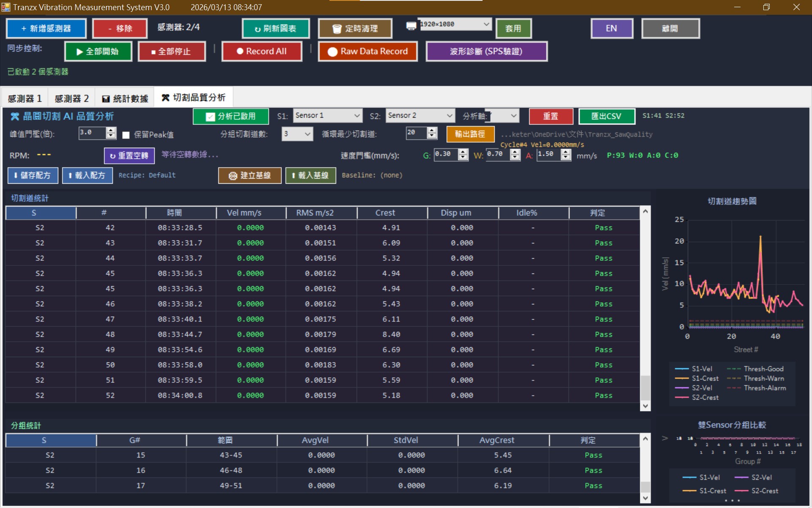Click the 匯出CSV export button

[606, 116]
